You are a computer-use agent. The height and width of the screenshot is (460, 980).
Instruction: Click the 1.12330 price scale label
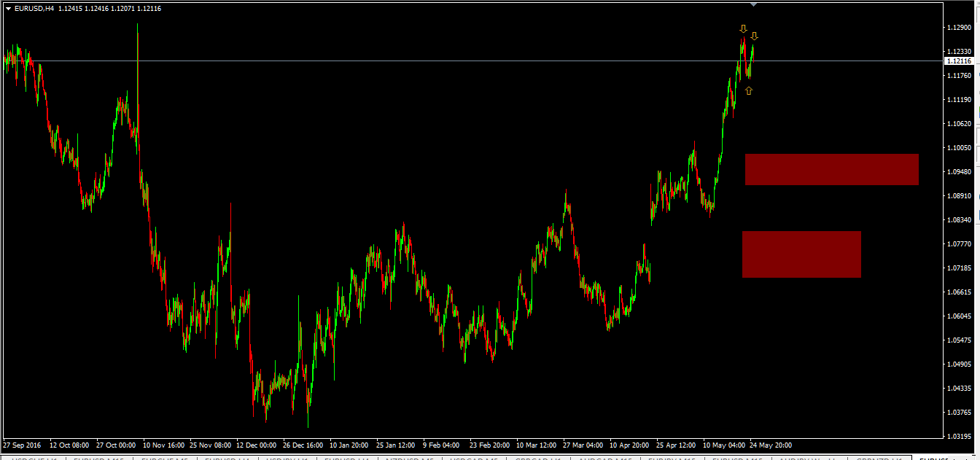tap(958, 52)
